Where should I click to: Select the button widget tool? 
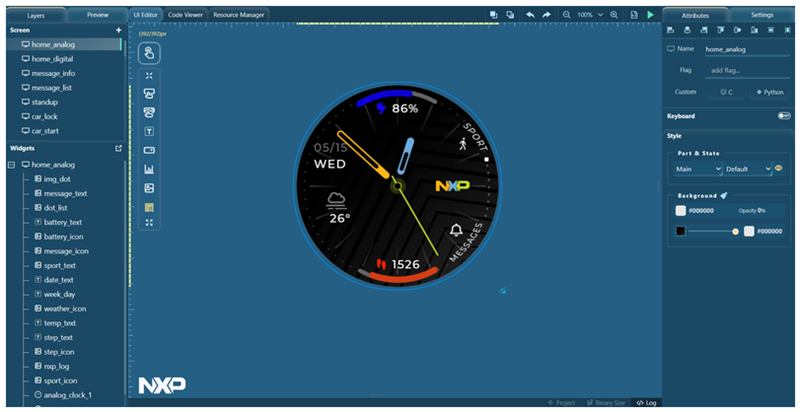point(149,150)
